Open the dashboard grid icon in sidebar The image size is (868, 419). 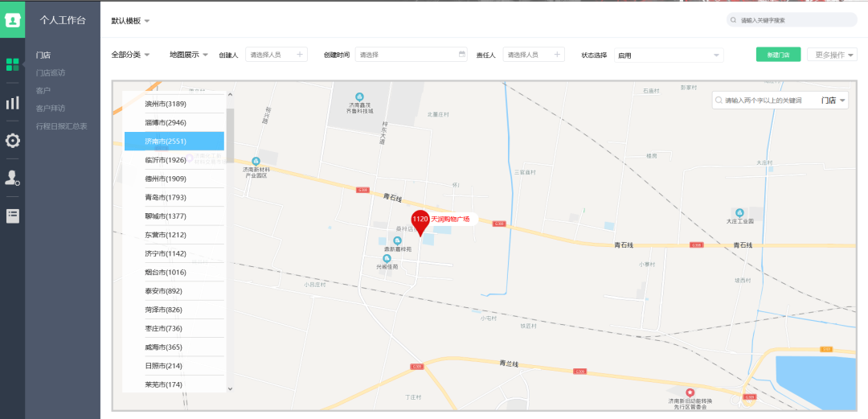(12, 64)
